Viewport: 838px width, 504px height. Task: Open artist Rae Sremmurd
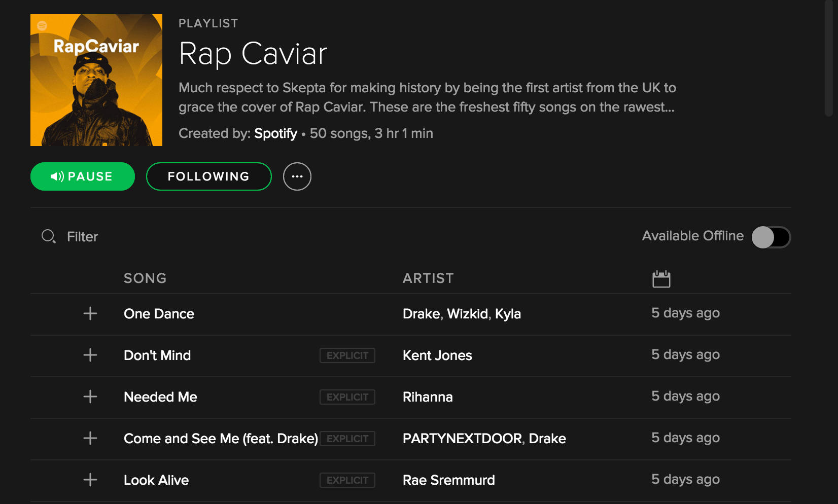coord(449,480)
